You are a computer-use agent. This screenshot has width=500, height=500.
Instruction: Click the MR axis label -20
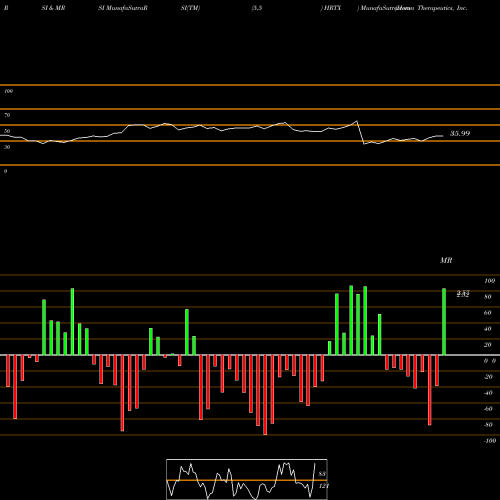(x=488, y=377)
